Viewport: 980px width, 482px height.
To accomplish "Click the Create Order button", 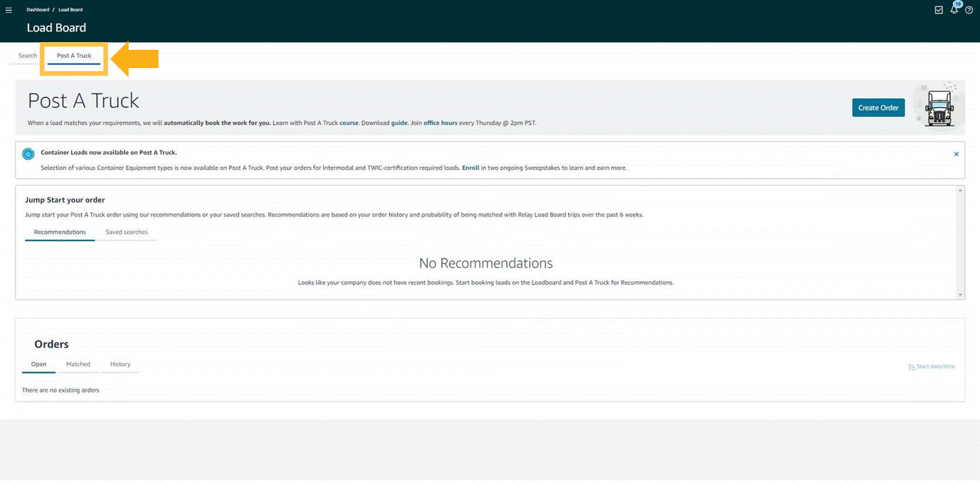I will tap(878, 108).
